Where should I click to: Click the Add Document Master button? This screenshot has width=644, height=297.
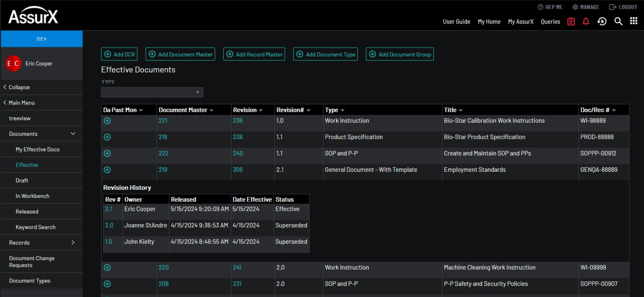[180, 54]
